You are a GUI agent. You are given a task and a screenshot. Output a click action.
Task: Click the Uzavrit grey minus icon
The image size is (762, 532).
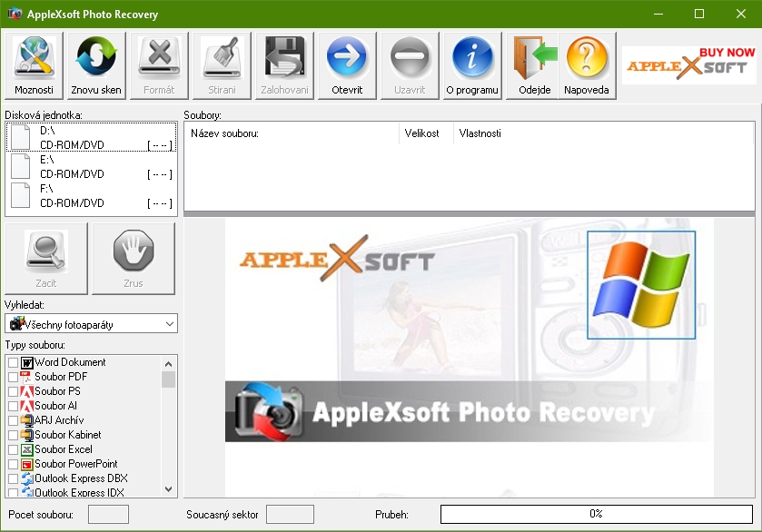pyautogui.click(x=410, y=65)
